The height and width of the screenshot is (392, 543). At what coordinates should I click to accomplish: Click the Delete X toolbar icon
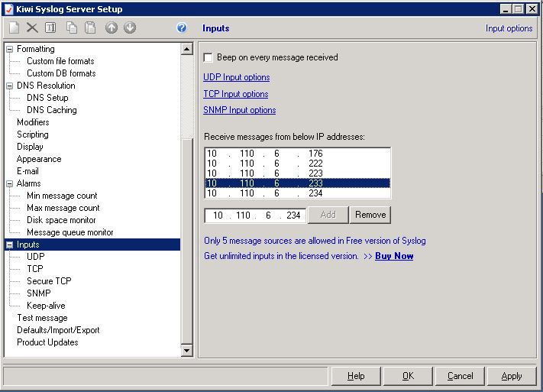[x=32, y=28]
